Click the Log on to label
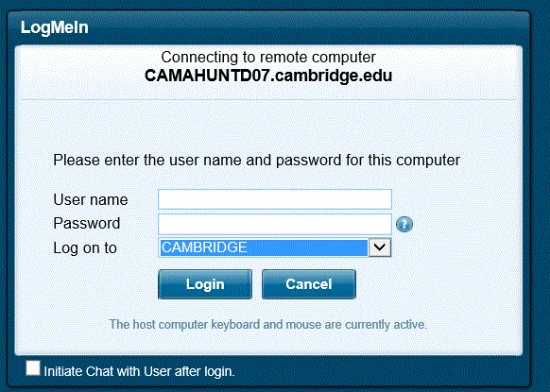The width and height of the screenshot is (550, 392). point(85,247)
